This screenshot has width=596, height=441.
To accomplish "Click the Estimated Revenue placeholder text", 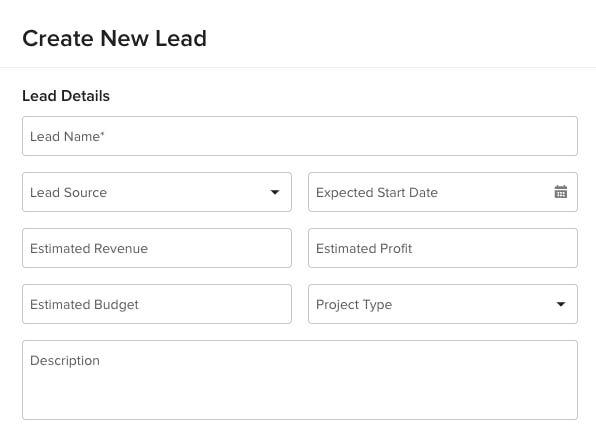I will [x=89, y=248].
